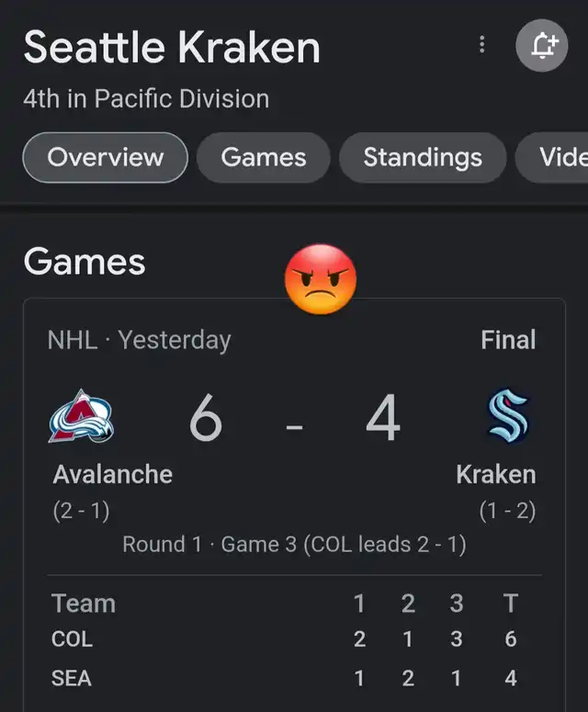The height and width of the screenshot is (712, 588).
Task: Switch to the Games tab
Action: tap(264, 158)
